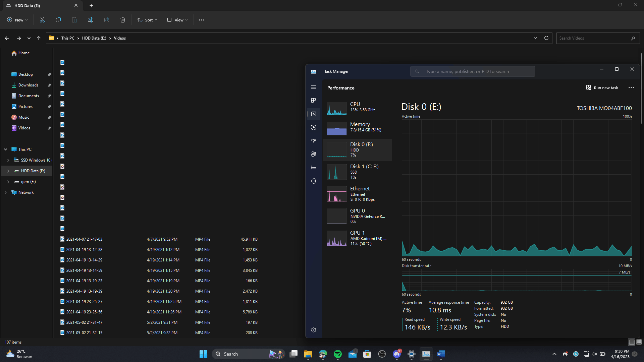The width and height of the screenshot is (644, 362).
Task: Click Run new task button
Action: click(x=602, y=88)
